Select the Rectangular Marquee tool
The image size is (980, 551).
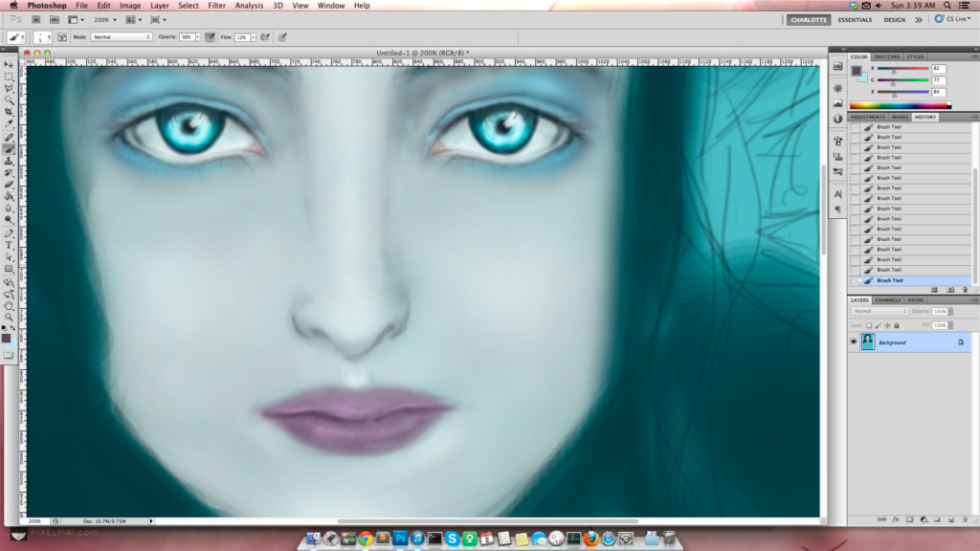point(9,77)
